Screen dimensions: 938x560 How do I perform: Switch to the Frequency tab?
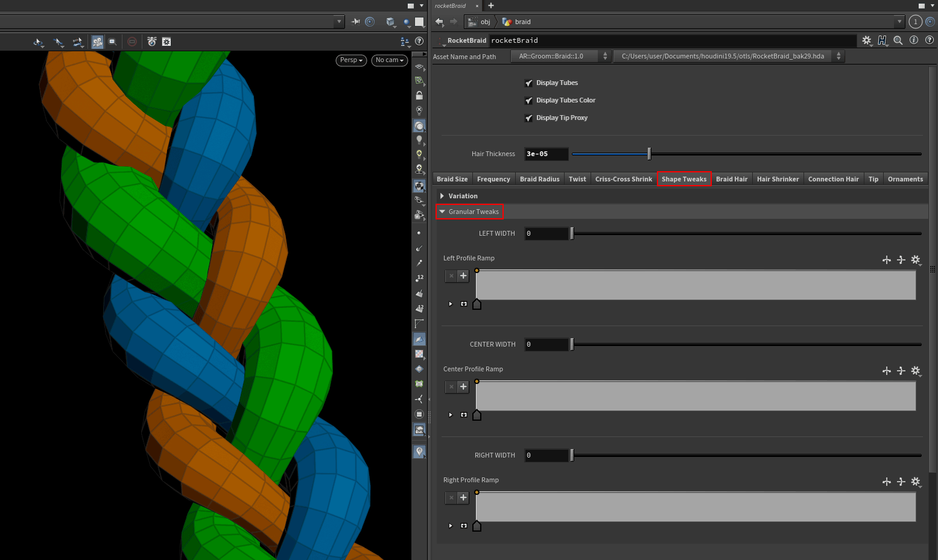click(x=493, y=179)
